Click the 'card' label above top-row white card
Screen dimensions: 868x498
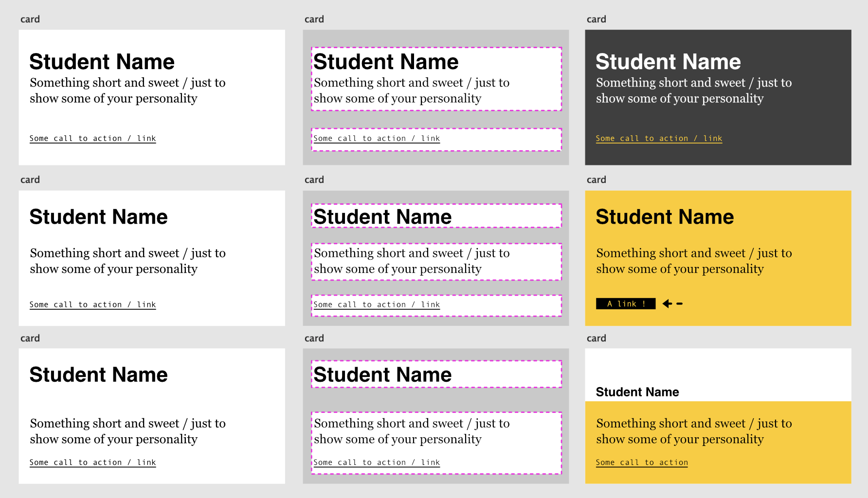[30, 19]
